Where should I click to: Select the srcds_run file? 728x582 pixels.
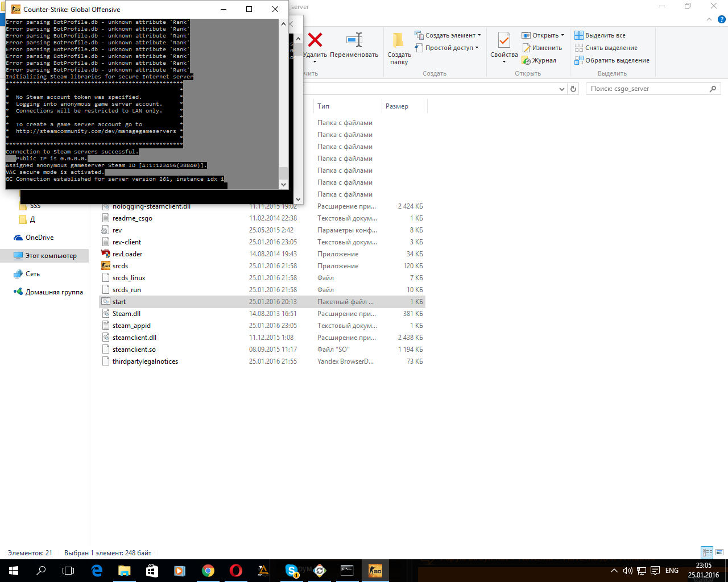click(x=262, y=290)
